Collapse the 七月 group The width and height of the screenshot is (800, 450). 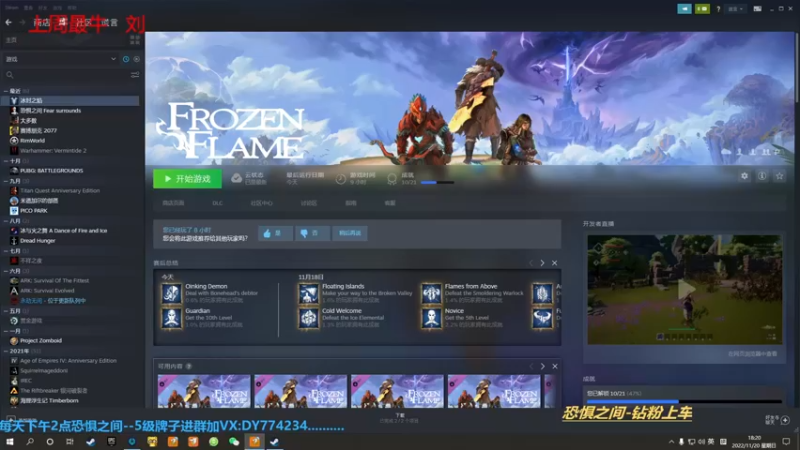6,251
